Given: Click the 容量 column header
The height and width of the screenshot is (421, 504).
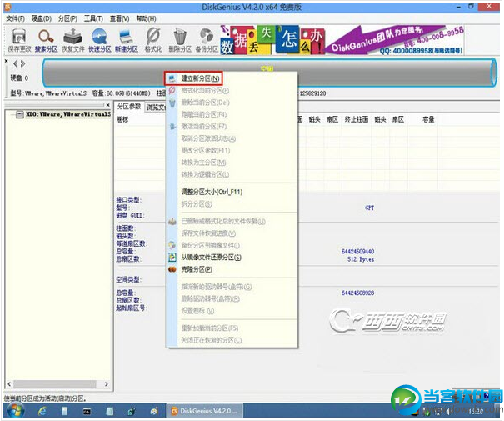Looking at the screenshot, I should [428, 120].
